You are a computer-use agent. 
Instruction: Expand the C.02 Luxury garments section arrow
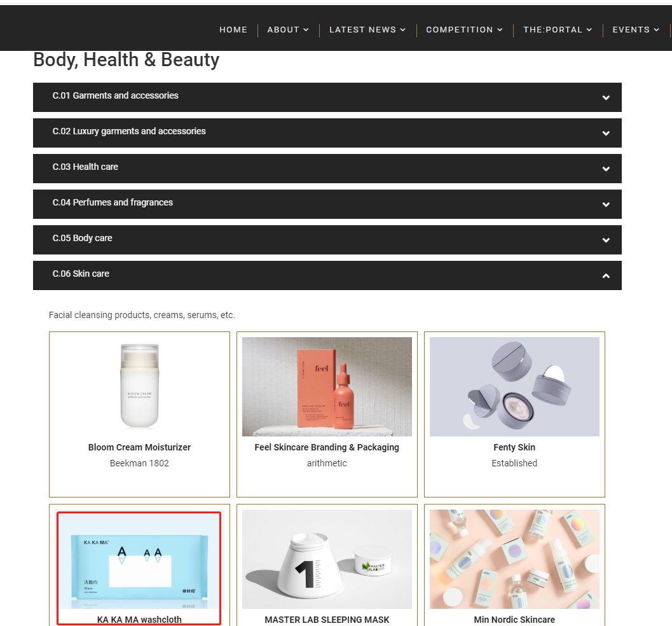[606, 134]
